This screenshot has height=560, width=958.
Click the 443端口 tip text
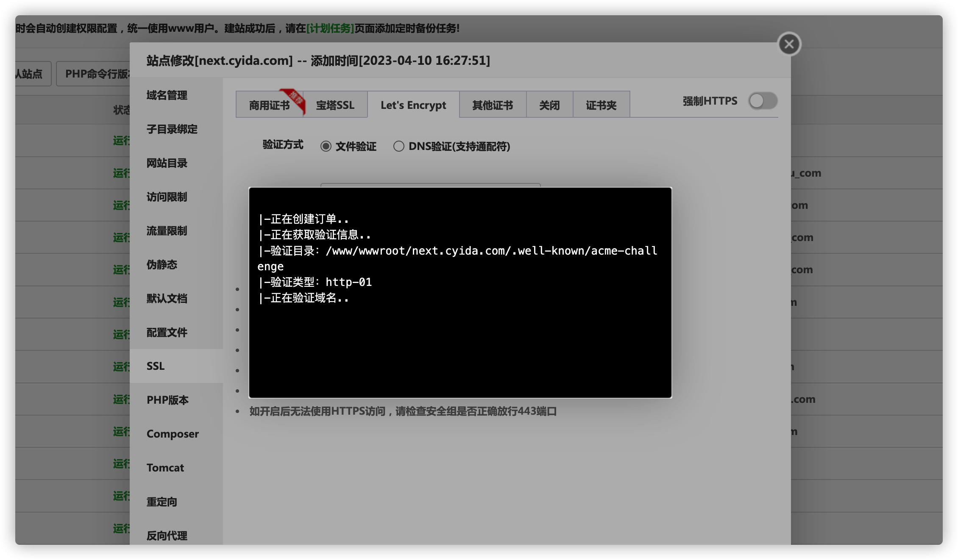pyautogui.click(x=403, y=411)
